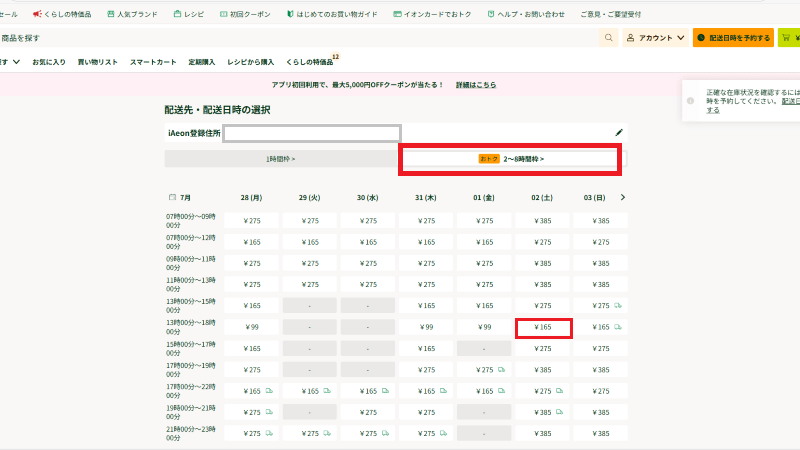Click truck icon 17時〜22時 on 01(金)

point(502,391)
